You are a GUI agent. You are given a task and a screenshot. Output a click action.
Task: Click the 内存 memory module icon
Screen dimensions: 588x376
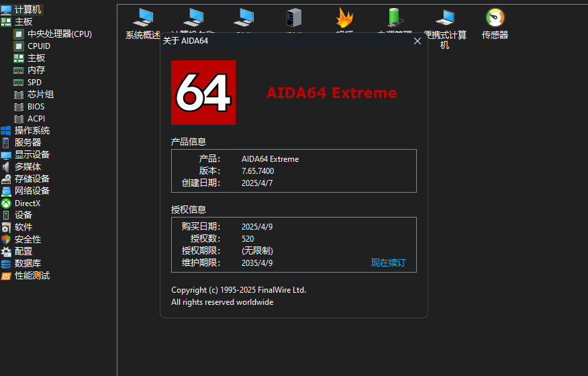tap(18, 70)
